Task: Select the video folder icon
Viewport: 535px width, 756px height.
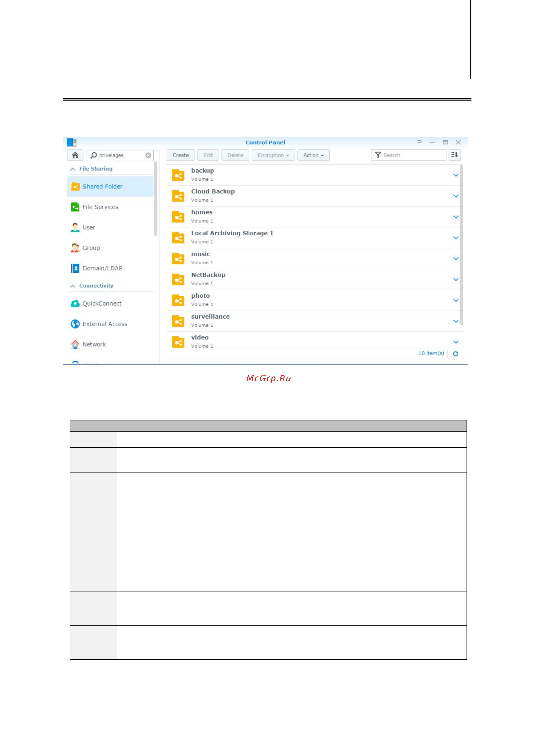Action: click(x=178, y=342)
